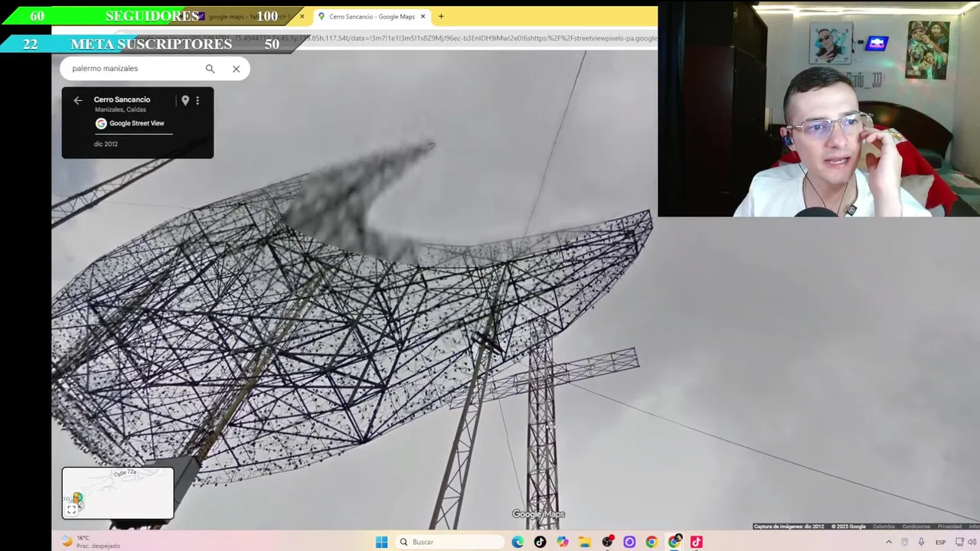The image size is (980, 551).
Task: Go back using the Street View arrow
Action: pyautogui.click(x=77, y=100)
